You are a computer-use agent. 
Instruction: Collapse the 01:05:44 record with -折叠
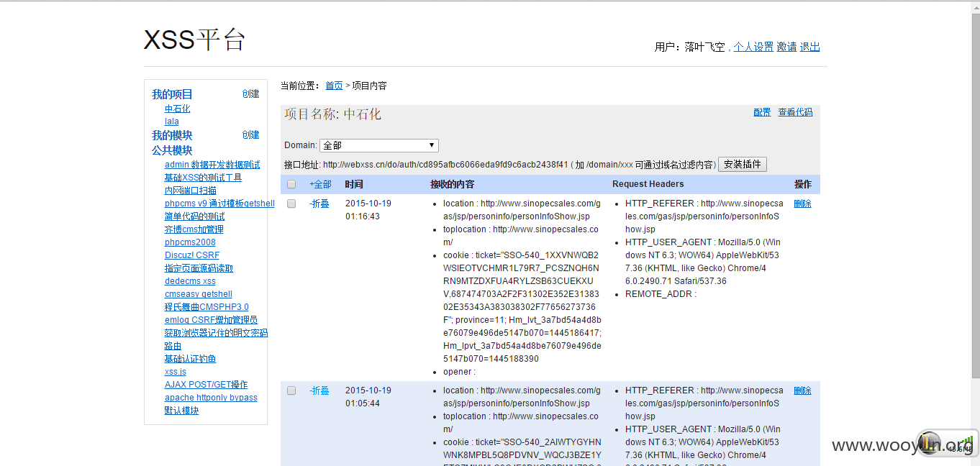[x=319, y=390]
